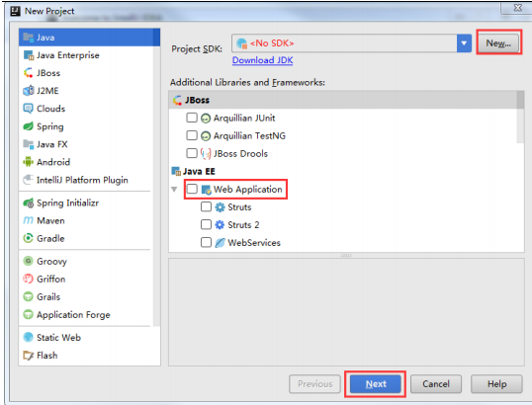Screen dimensions: 532x405
Task: Select the Flash icon
Action: (x=28, y=356)
